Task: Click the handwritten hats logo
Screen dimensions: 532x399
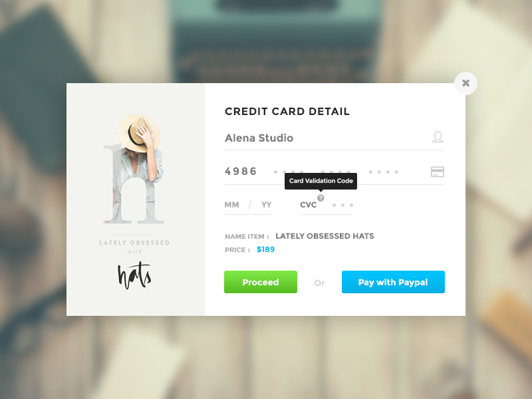Action: point(135,275)
